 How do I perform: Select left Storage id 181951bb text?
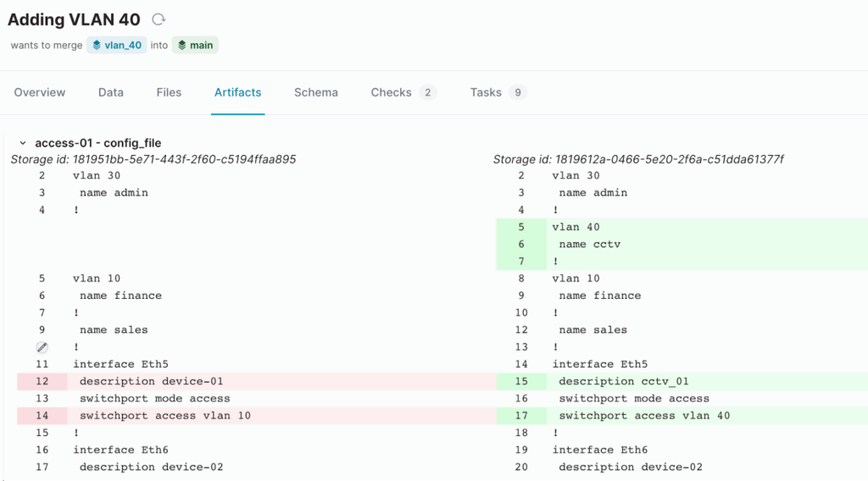(x=153, y=159)
